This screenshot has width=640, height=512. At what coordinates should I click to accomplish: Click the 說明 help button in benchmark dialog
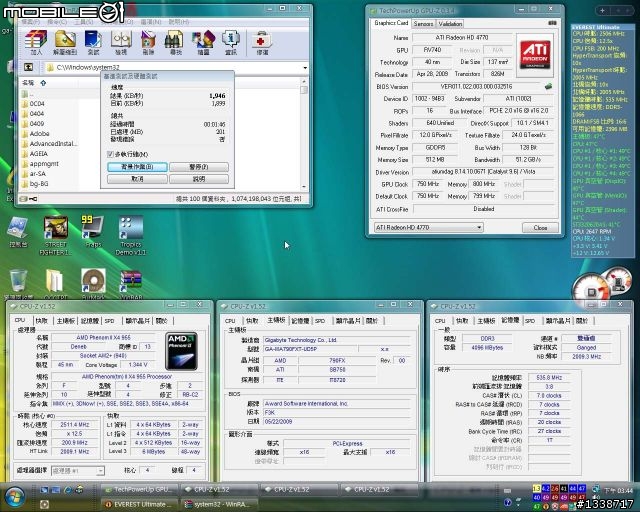[199, 179]
